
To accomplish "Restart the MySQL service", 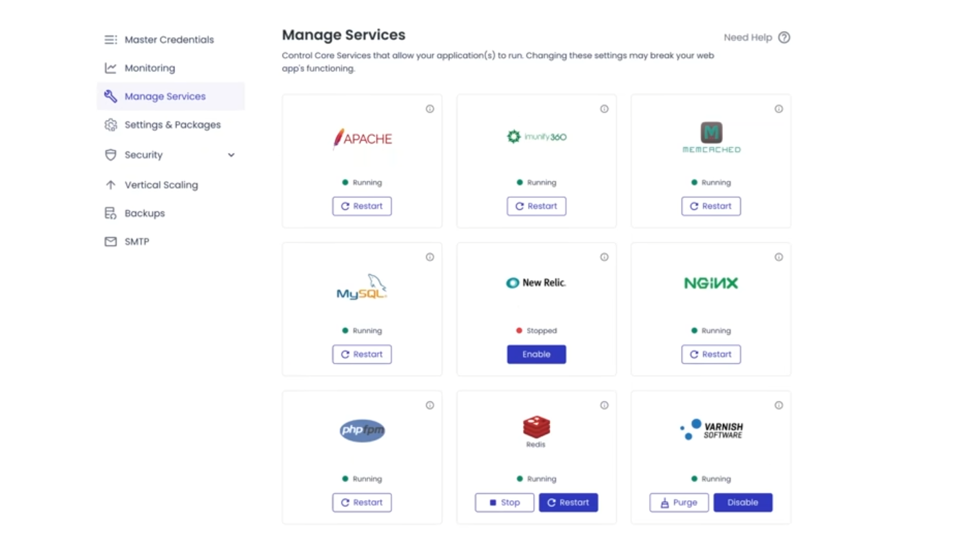I will (x=362, y=354).
